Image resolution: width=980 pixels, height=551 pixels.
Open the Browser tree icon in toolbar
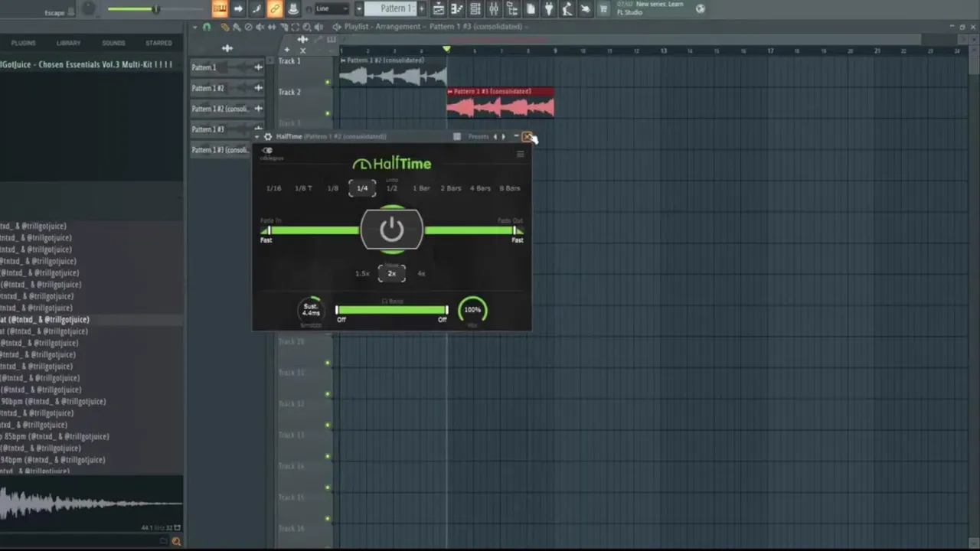[x=512, y=8]
